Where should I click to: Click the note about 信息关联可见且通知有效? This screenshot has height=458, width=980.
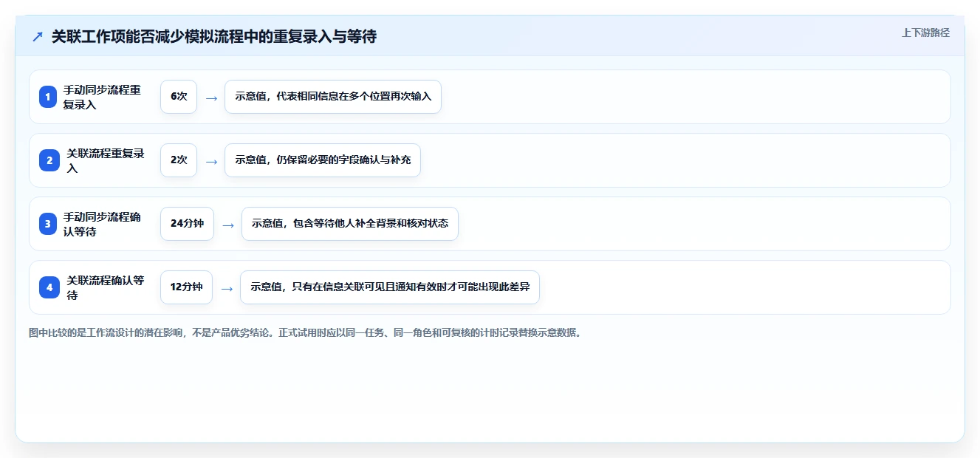point(390,287)
